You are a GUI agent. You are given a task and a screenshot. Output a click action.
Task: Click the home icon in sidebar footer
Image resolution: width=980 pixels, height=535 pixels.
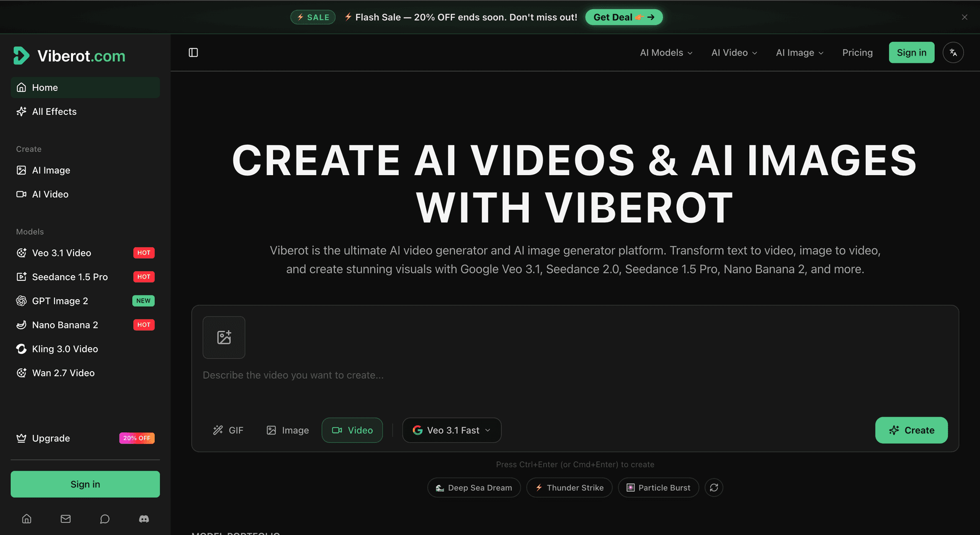tap(27, 519)
